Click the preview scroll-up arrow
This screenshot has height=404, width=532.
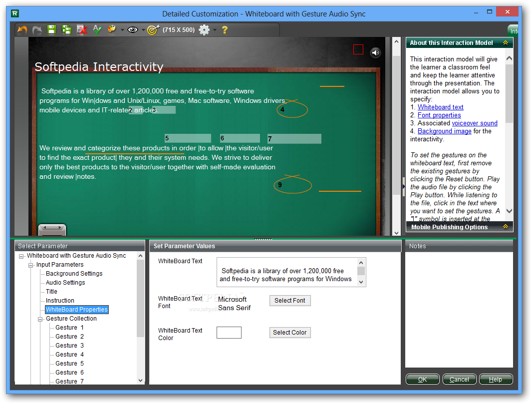point(396,41)
